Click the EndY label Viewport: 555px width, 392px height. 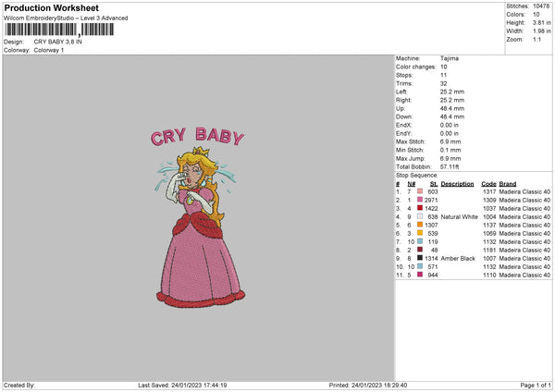[404, 133]
